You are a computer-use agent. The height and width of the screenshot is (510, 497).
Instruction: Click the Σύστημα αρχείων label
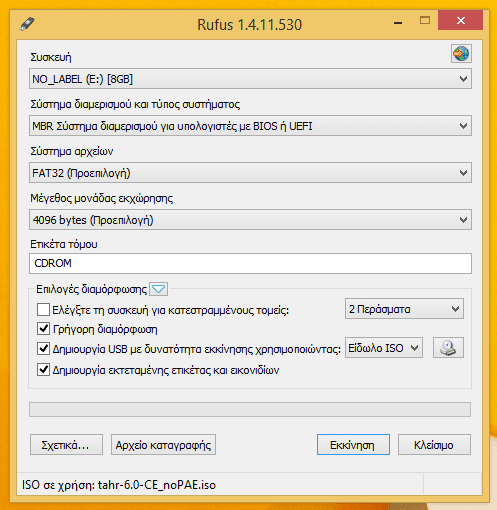(x=72, y=151)
